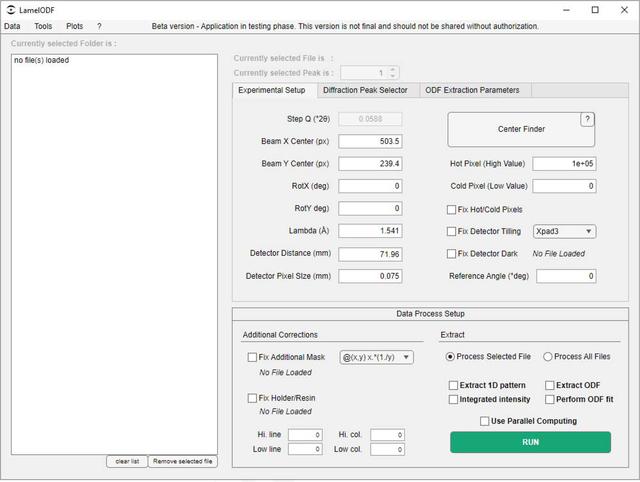
Task: Click the green RUN button
Action: (x=530, y=442)
